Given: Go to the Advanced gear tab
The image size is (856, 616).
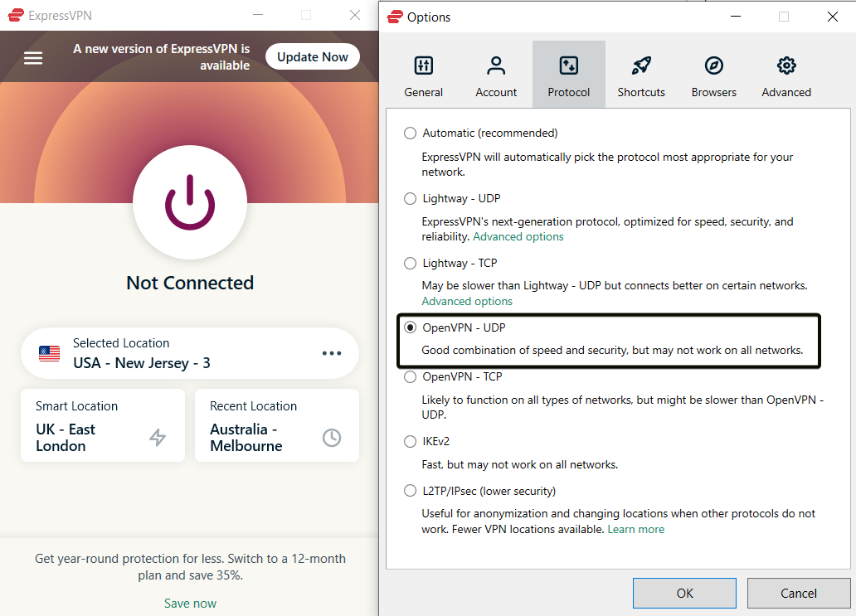Looking at the screenshot, I should 786,66.
